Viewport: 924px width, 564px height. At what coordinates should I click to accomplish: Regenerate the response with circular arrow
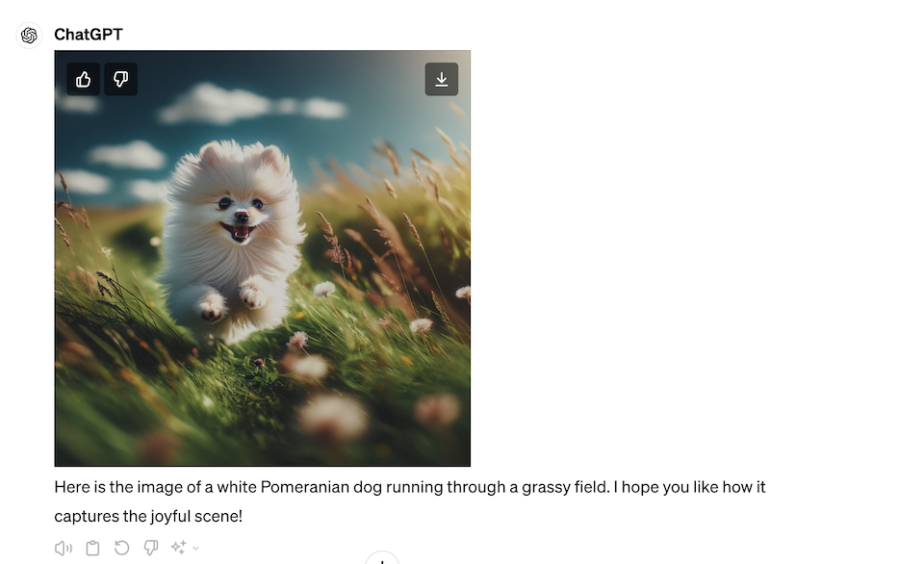tap(121, 548)
